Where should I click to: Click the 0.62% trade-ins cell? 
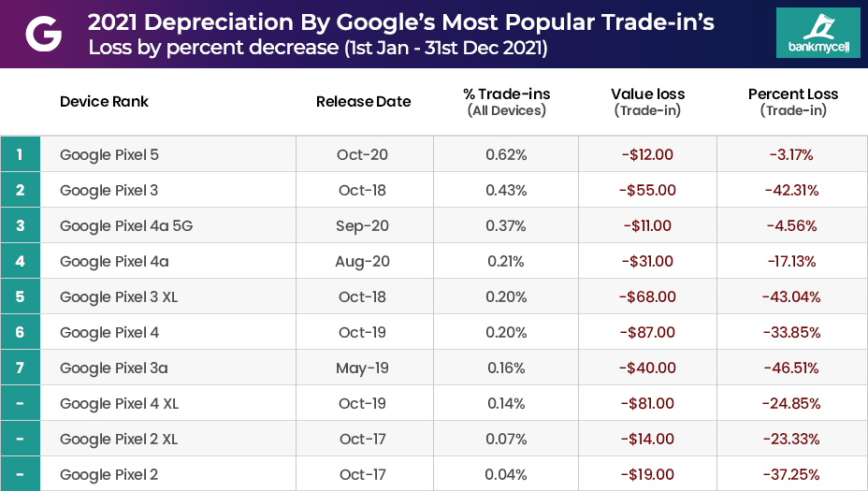[506, 154]
